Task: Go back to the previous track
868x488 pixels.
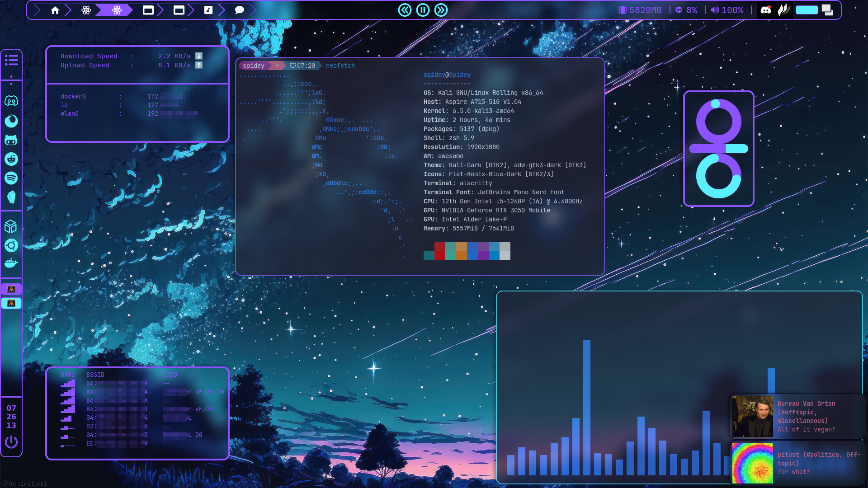Action: [x=405, y=10]
